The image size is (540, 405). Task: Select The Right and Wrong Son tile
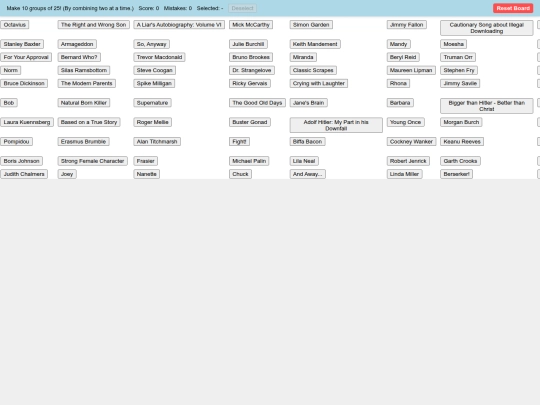(93, 25)
